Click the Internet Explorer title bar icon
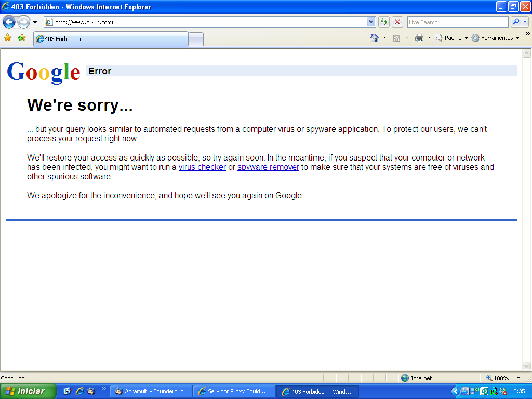 (5, 6)
